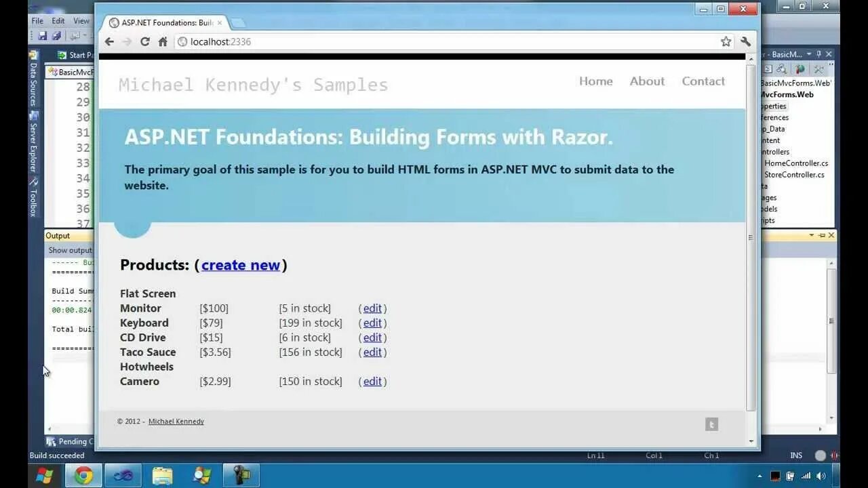Click Solution Explorer search/show files icon
Image resolution: width=868 pixels, height=488 pixels.
(782, 69)
